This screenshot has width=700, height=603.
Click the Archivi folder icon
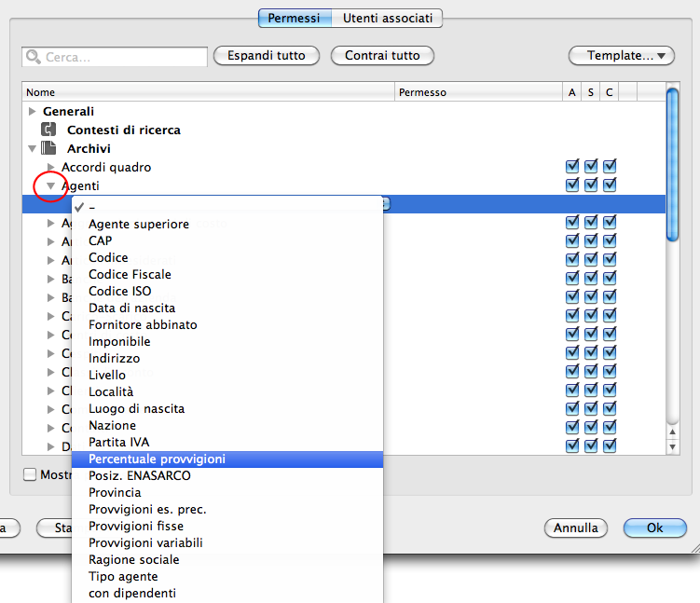[48, 149]
